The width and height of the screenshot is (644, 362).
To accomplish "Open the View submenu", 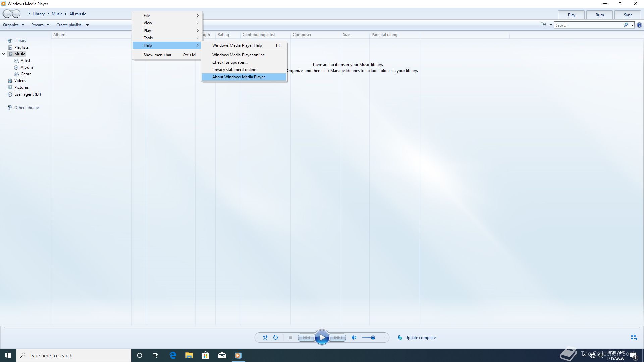I will [x=167, y=23].
